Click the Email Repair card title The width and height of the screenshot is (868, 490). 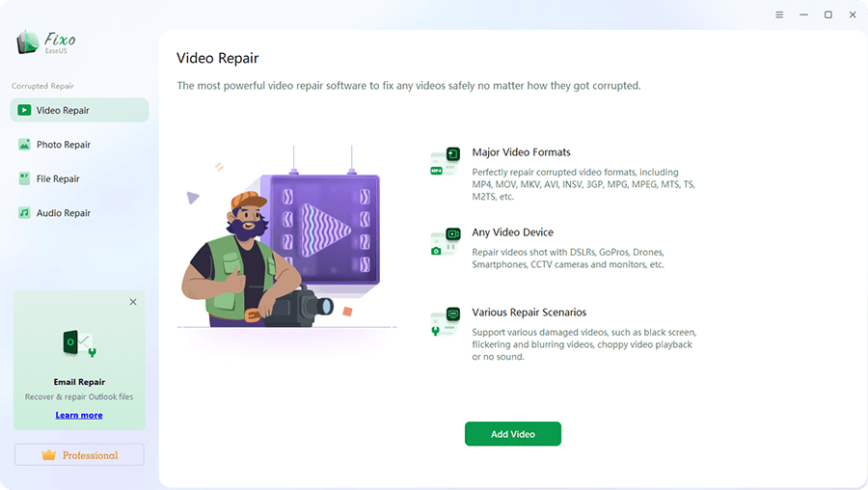[79, 381]
